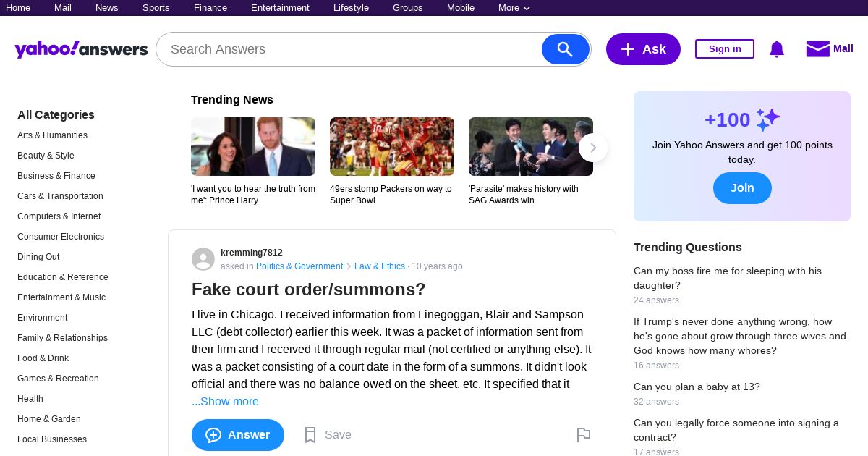Select Education & Reference category

(x=63, y=277)
